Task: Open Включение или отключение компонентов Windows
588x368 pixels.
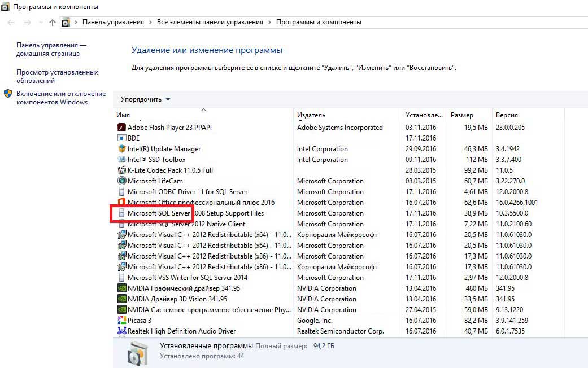Action: point(61,98)
